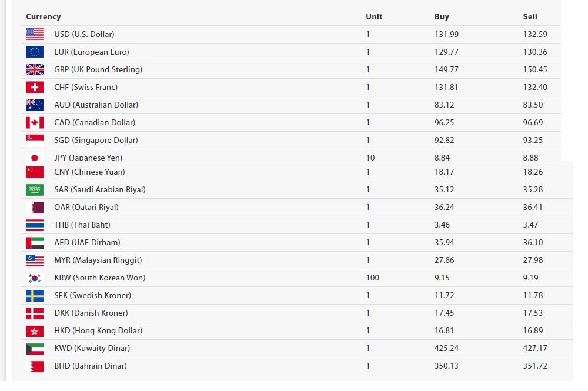Image resolution: width=588 pixels, height=391 pixels.
Task: Select the BHD (Bahrain Dinar) label
Action: (90, 366)
